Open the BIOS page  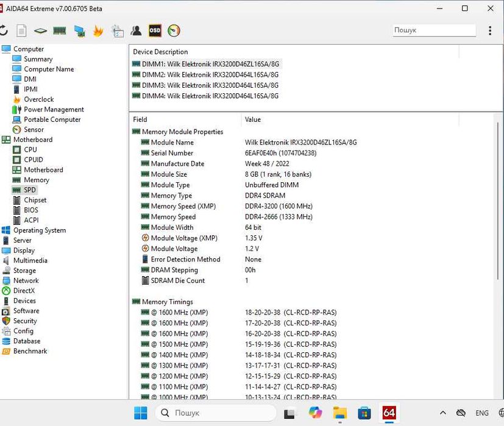[x=31, y=210]
